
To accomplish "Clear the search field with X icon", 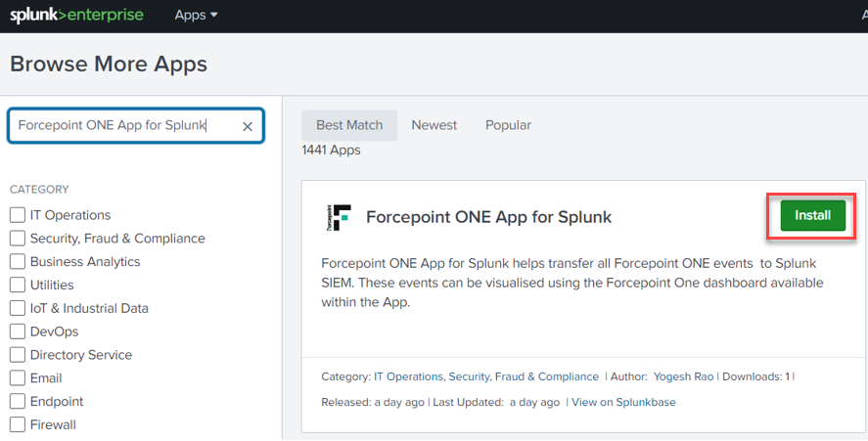I will tap(248, 126).
